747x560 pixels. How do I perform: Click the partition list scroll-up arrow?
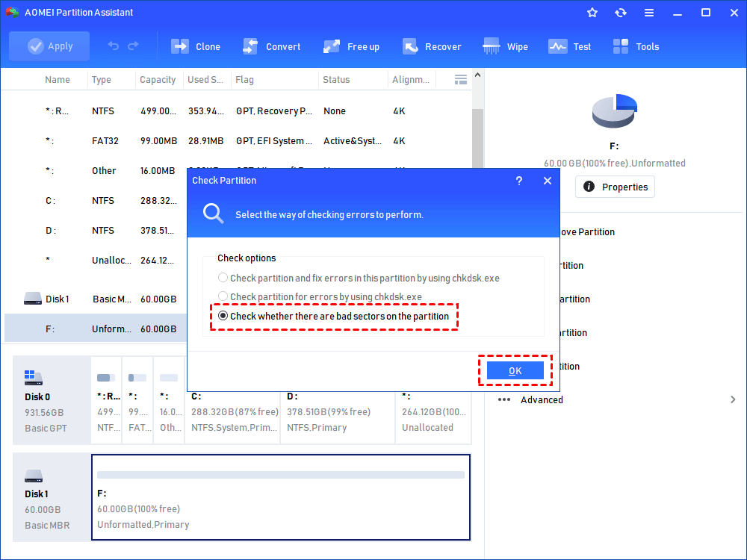point(477,75)
